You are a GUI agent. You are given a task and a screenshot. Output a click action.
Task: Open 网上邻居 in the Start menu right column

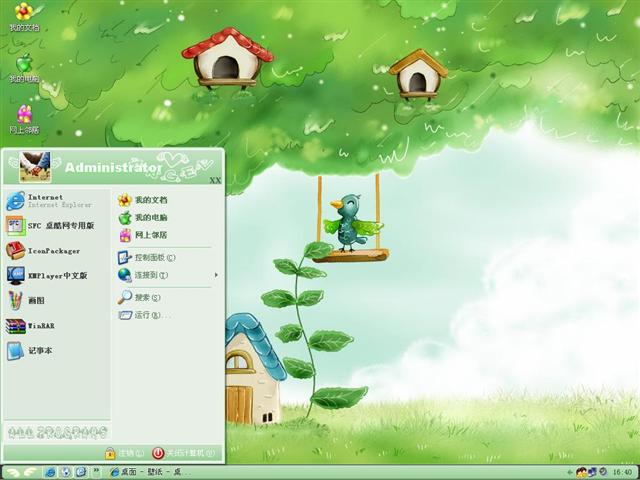[x=142, y=235]
